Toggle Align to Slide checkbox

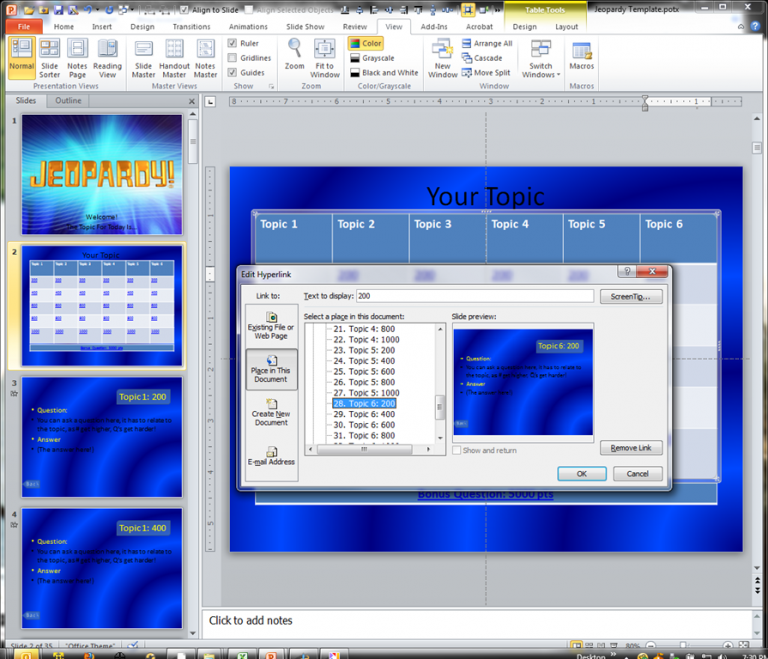tap(184, 9)
